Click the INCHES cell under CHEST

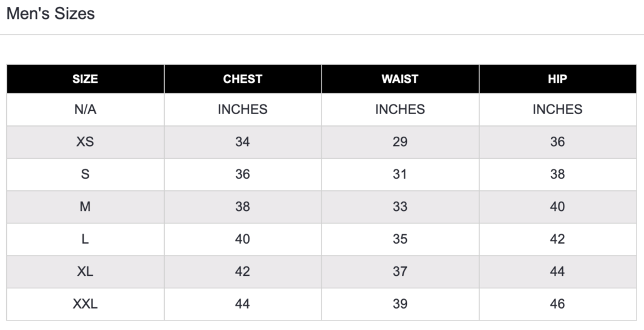tap(243, 110)
